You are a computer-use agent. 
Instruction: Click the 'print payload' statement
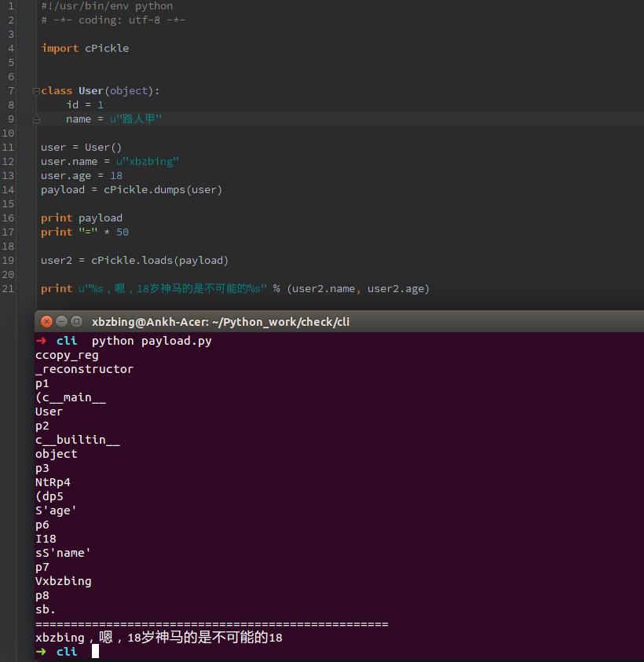pos(82,218)
